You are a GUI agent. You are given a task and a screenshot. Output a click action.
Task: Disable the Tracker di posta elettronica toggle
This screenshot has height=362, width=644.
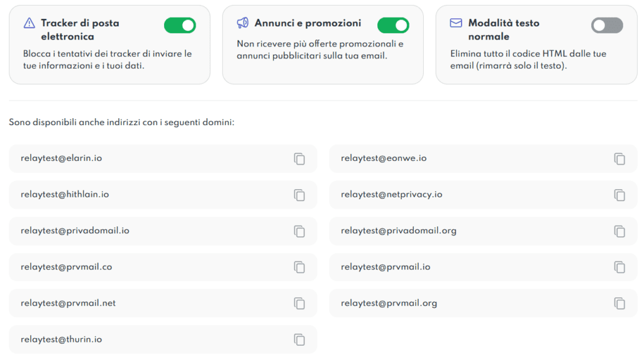pyautogui.click(x=180, y=25)
